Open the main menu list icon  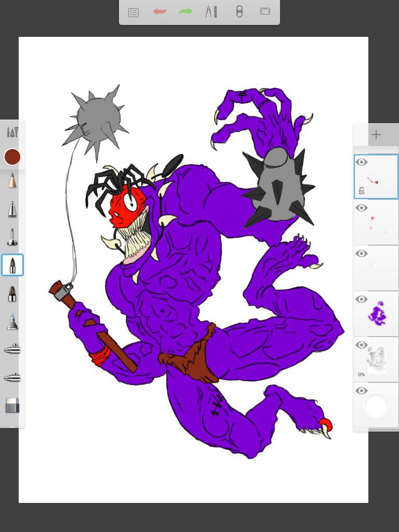point(134,12)
